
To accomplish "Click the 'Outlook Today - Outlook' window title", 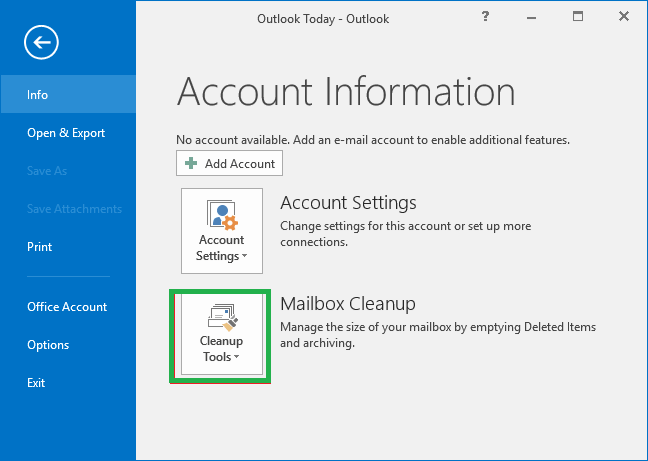I will pos(323,19).
